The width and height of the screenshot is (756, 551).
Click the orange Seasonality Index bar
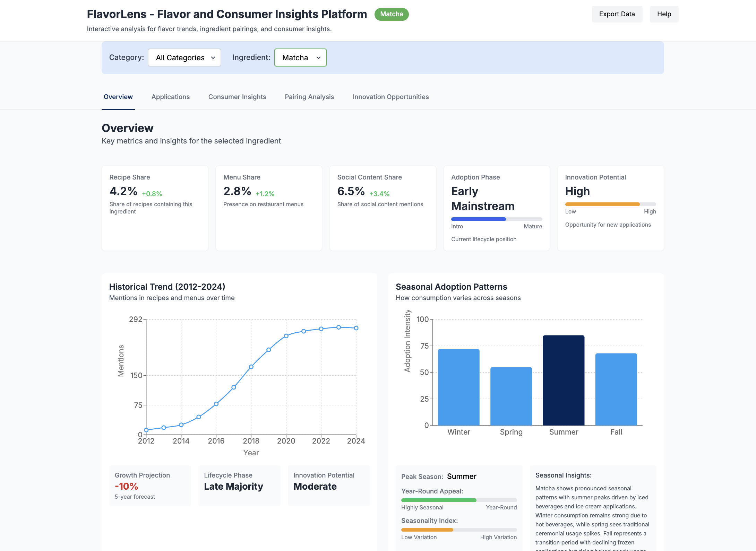coord(459,530)
